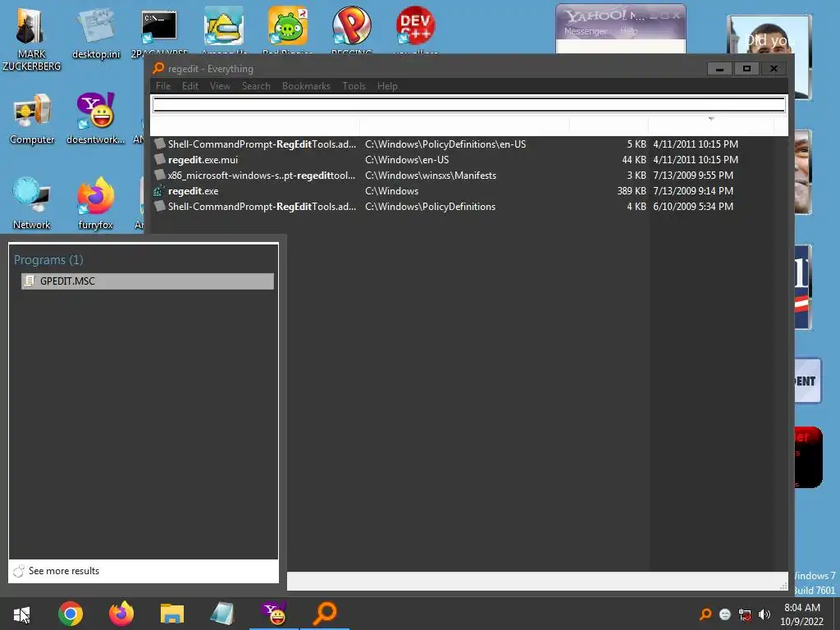Click the Yahoo smiley tray icon
The height and width of the screenshot is (630, 840).
click(x=725, y=614)
